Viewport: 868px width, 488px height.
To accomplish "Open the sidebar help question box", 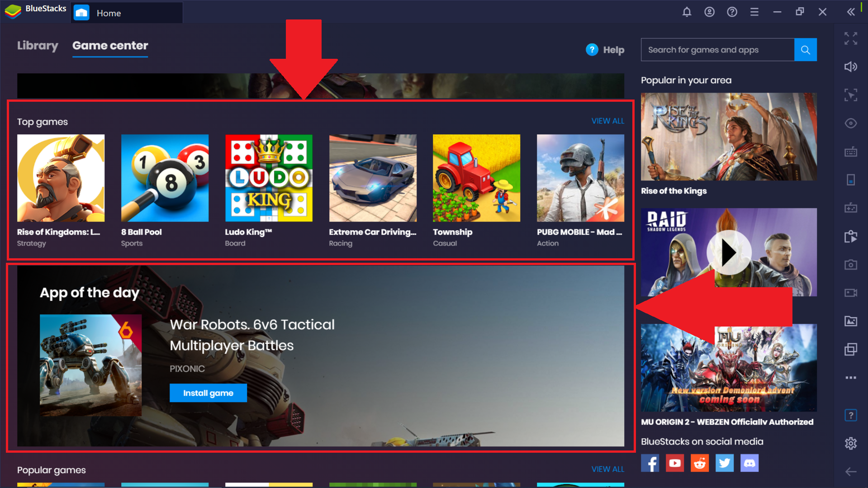I will coord(851,415).
